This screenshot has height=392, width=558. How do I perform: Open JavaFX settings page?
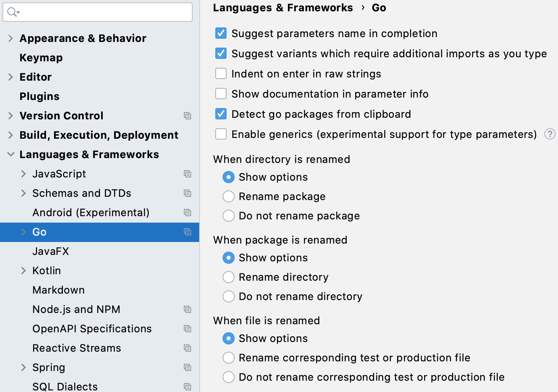click(x=51, y=251)
